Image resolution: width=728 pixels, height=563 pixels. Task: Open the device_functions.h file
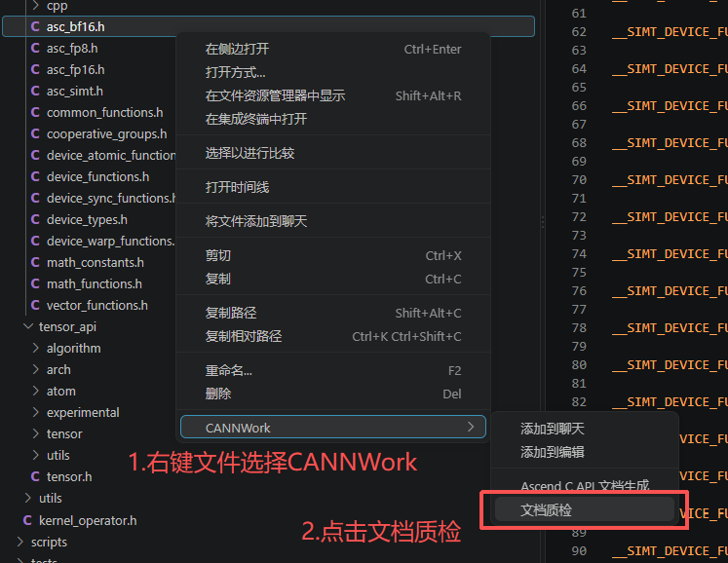point(98,177)
